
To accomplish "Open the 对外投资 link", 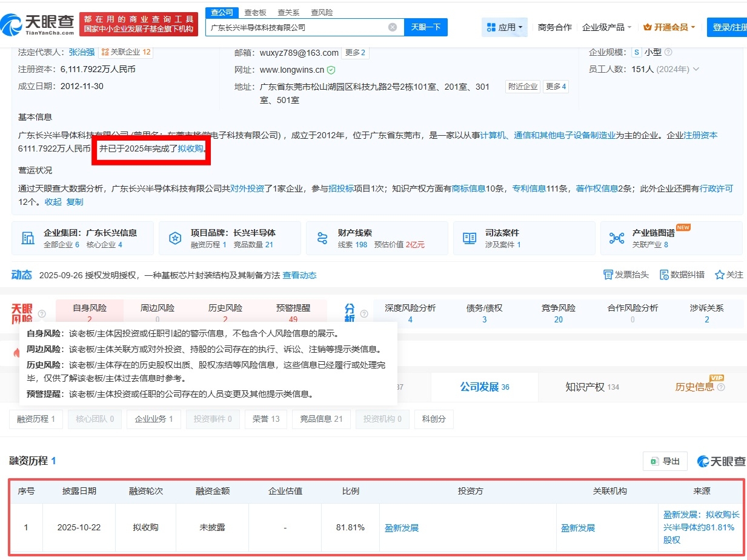I will click(x=247, y=188).
